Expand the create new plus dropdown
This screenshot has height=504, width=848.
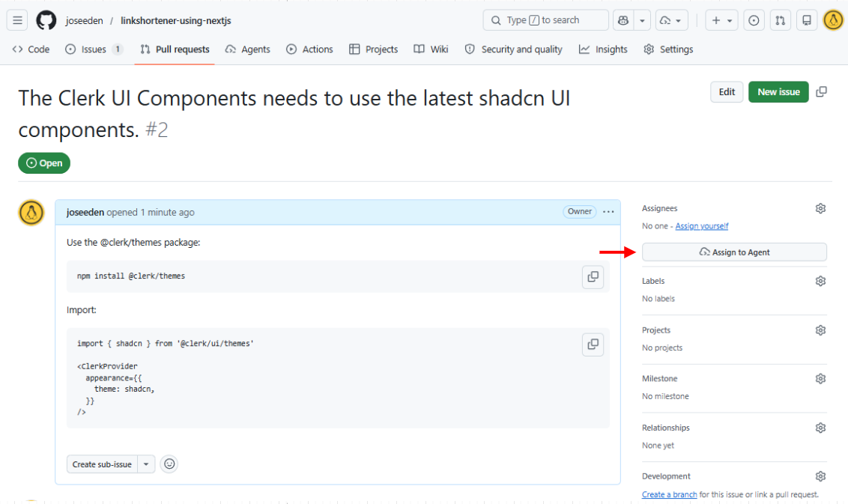[x=721, y=20]
